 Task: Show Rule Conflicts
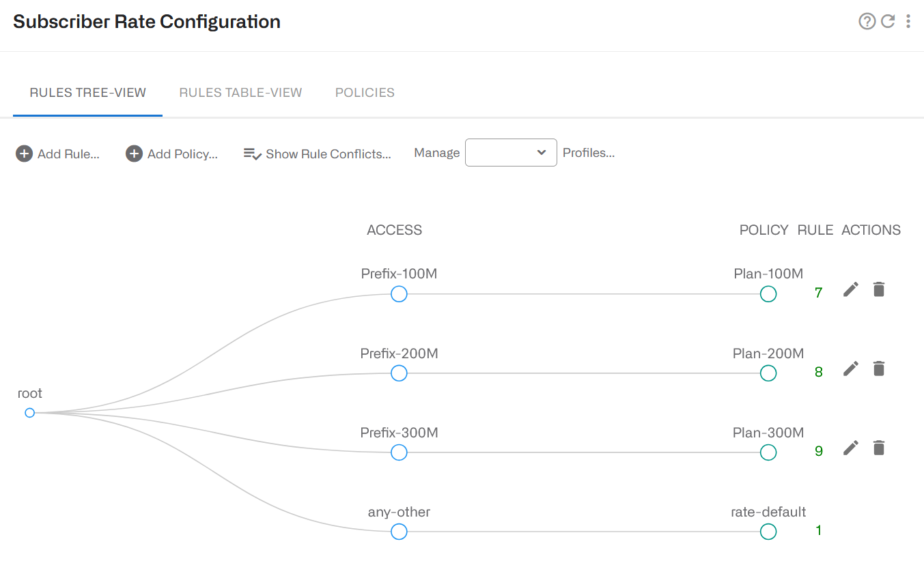[x=318, y=154]
